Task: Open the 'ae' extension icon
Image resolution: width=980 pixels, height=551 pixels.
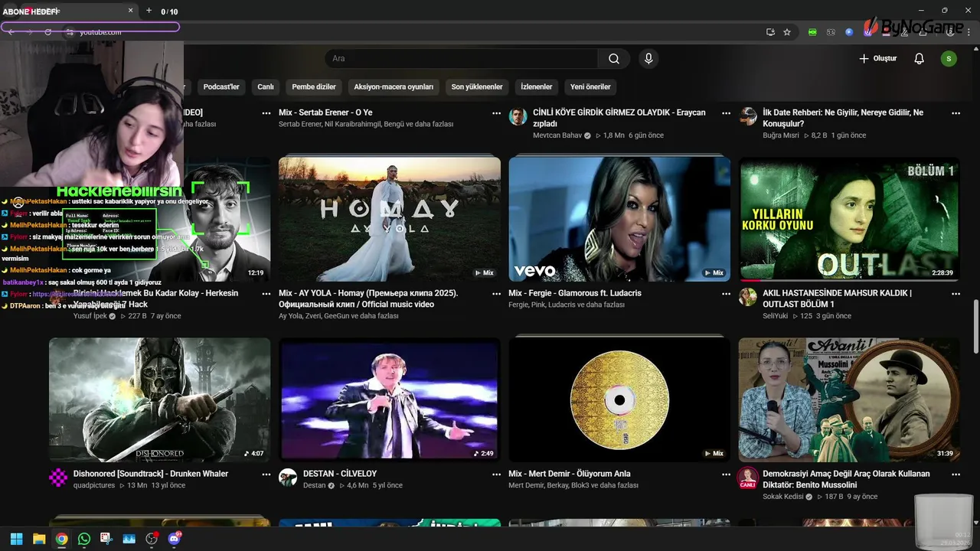Action: pyautogui.click(x=831, y=32)
